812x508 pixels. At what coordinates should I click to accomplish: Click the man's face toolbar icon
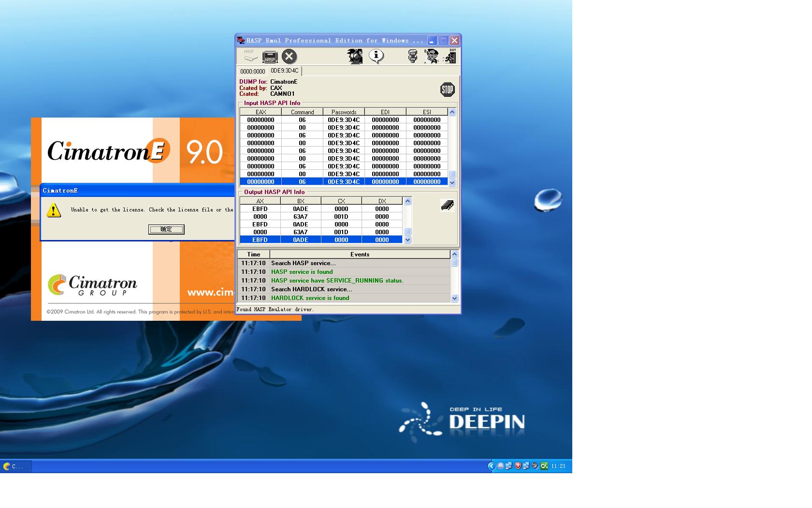(431, 56)
